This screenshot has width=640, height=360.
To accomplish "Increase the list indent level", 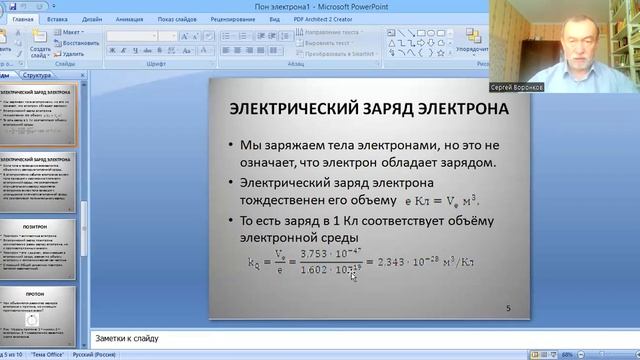I will [272, 37].
